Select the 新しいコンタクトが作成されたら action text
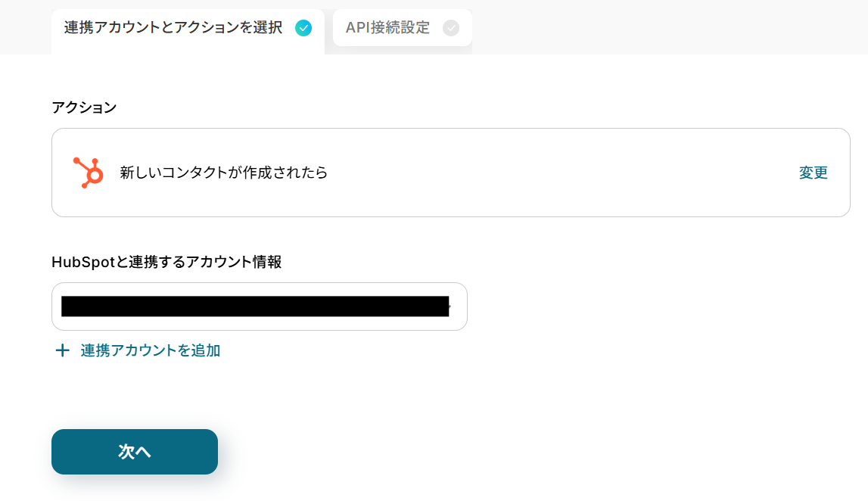 (224, 173)
